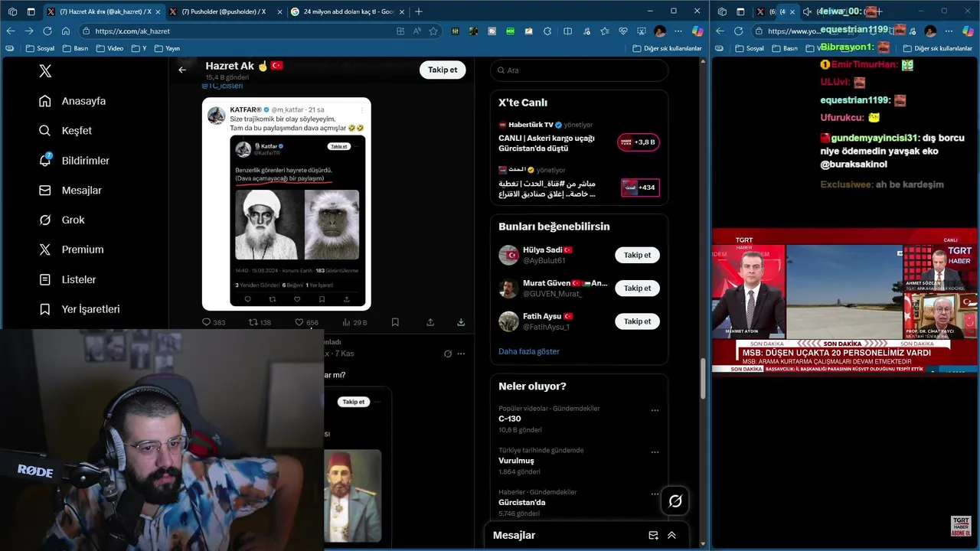This screenshot has width=980, height=551.
Task: Follow Fatih Aysu with Takip et
Action: click(637, 321)
